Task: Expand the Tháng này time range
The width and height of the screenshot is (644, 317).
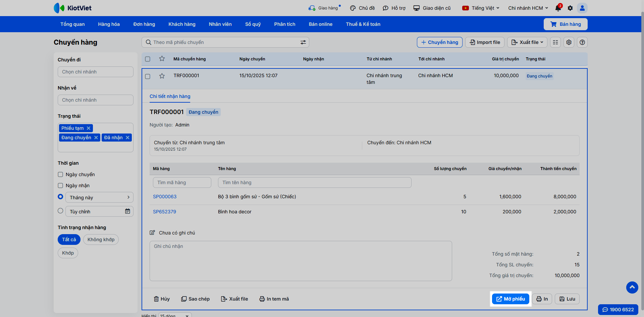Action: [x=99, y=197]
